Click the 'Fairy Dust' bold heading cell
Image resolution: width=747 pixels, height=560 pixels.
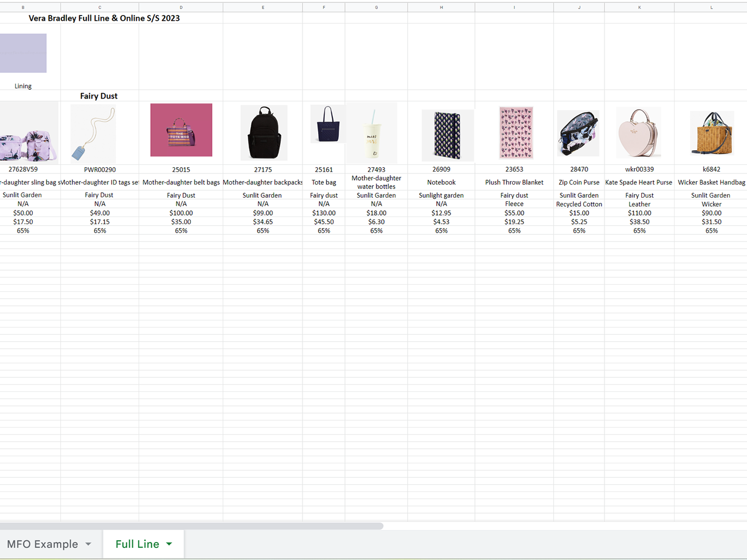pos(99,96)
